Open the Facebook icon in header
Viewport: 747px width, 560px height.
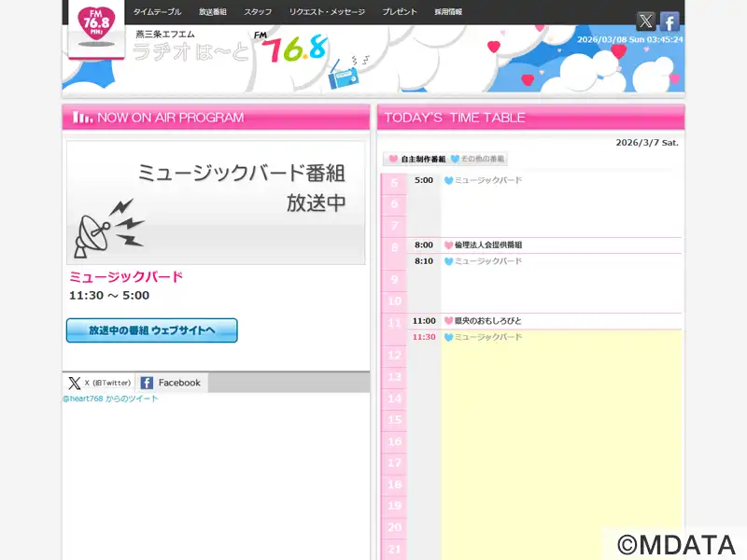(669, 21)
